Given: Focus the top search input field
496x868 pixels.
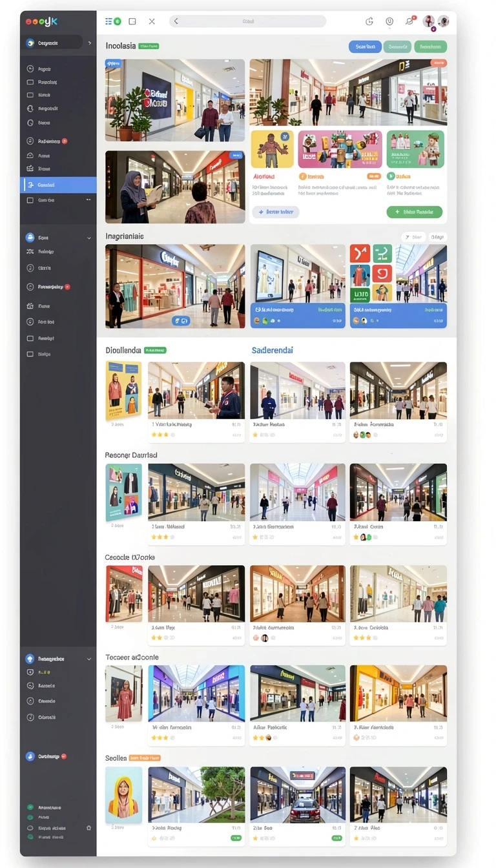Looking at the screenshot, I should (x=247, y=21).
